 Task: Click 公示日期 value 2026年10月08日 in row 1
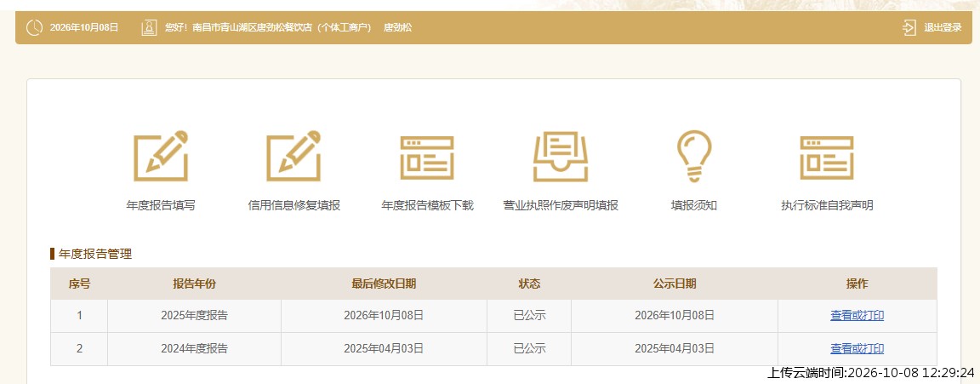click(675, 315)
